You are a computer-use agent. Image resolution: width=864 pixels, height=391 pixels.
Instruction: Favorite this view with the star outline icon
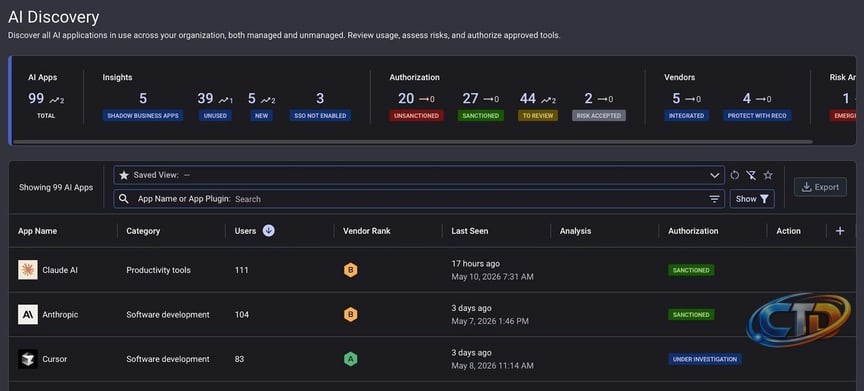(768, 175)
